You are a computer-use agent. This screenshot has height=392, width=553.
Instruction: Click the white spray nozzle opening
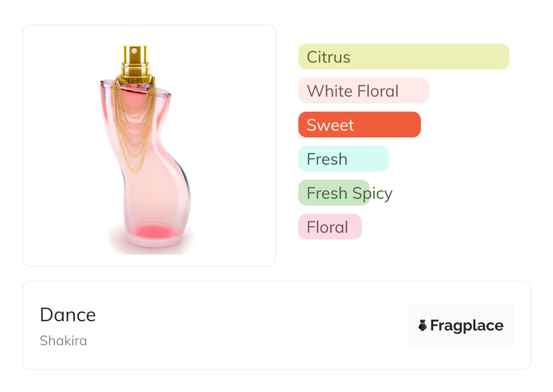(x=134, y=51)
